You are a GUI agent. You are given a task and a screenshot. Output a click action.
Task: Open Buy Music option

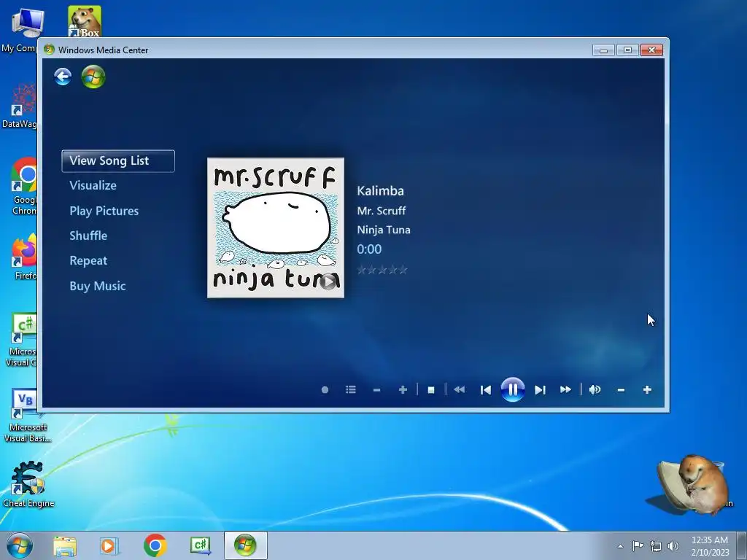[x=98, y=286]
